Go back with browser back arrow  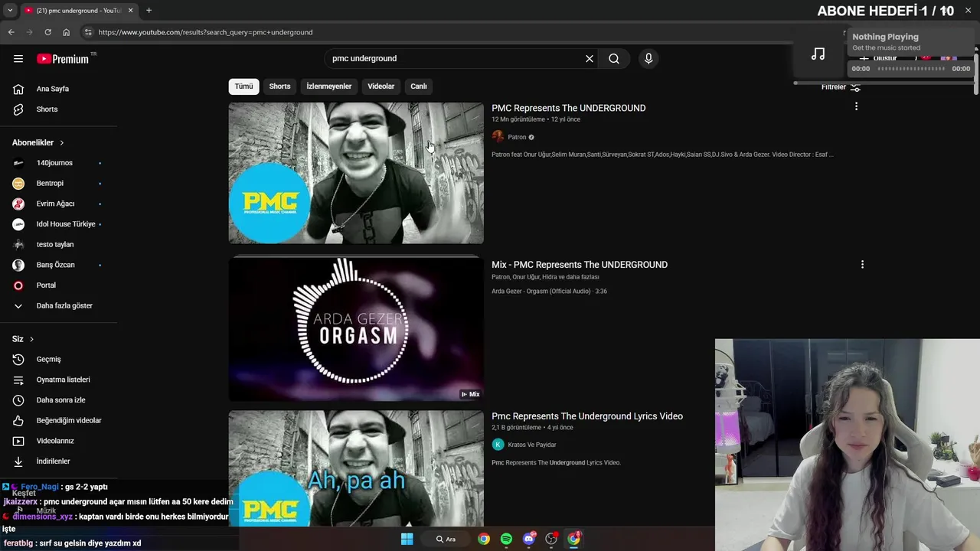[x=11, y=32]
